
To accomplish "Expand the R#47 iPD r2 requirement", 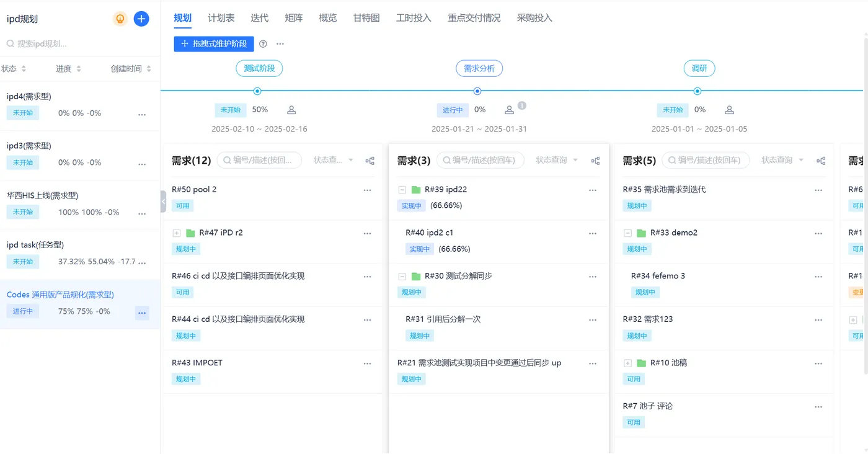I will (176, 233).
